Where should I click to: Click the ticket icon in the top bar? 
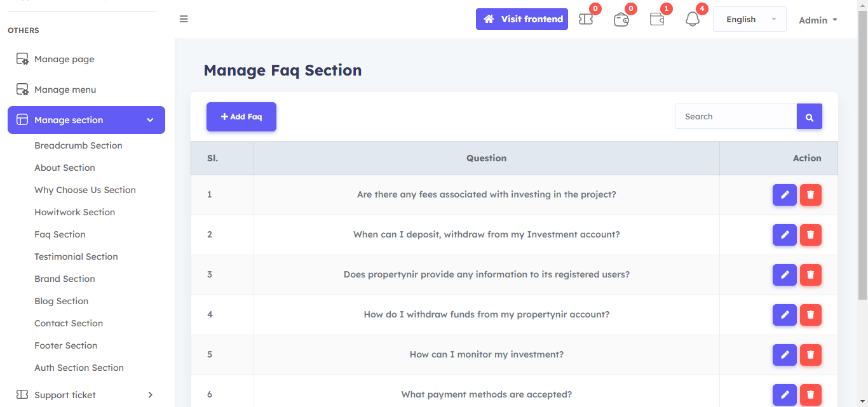click(x=586, y=20)
